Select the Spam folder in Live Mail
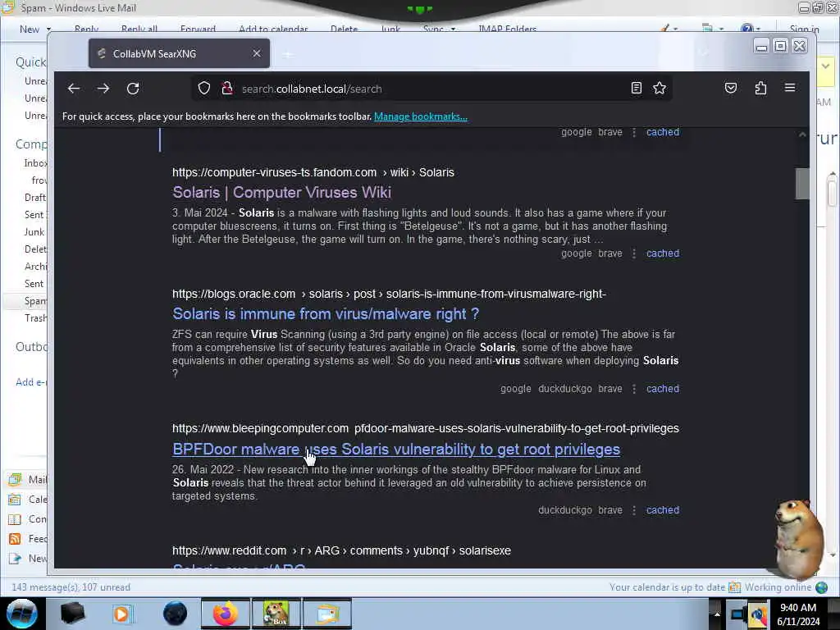The height and width of the screenshot is (630, 840). pyautogui.click(x=35, y=301)
